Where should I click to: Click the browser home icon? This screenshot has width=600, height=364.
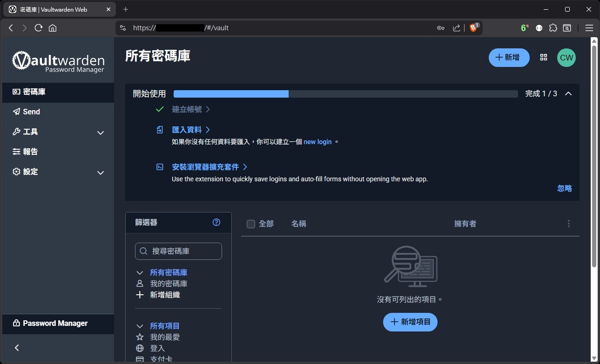(53, 28)
